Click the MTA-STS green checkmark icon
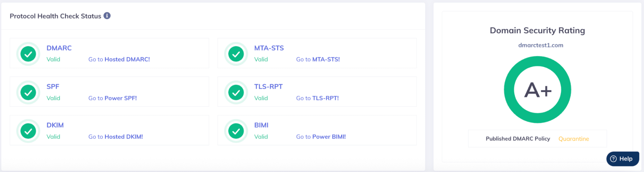The image size is (644, 172). (x=236, y=54)
